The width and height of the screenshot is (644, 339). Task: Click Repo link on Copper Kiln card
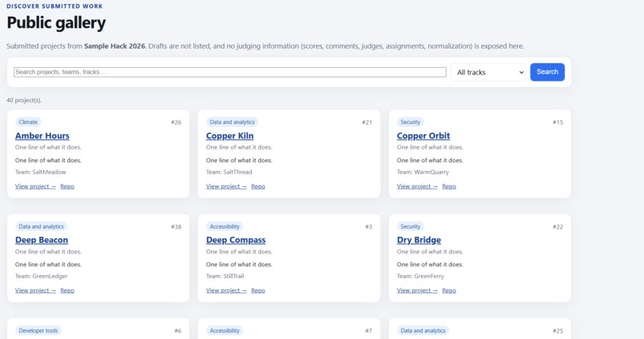(x=258, y=186)
